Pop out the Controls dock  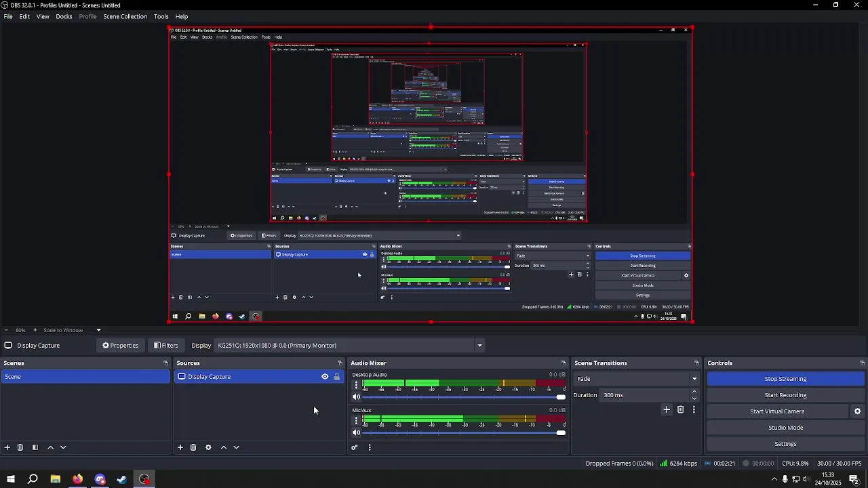pos(862,363)
